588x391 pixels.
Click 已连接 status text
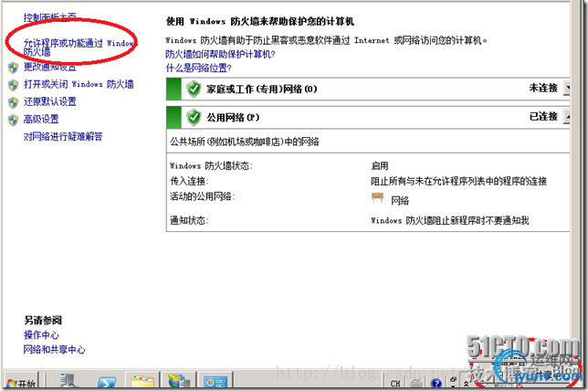click(543, 116)
